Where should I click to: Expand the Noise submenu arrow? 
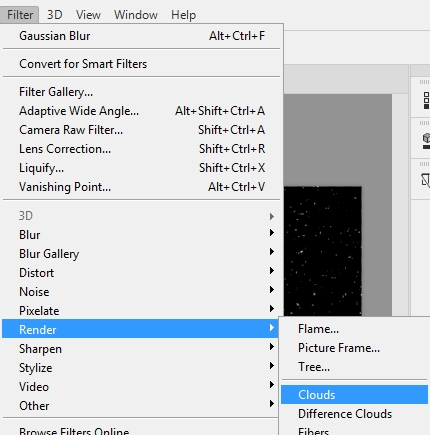pos(272,290)
